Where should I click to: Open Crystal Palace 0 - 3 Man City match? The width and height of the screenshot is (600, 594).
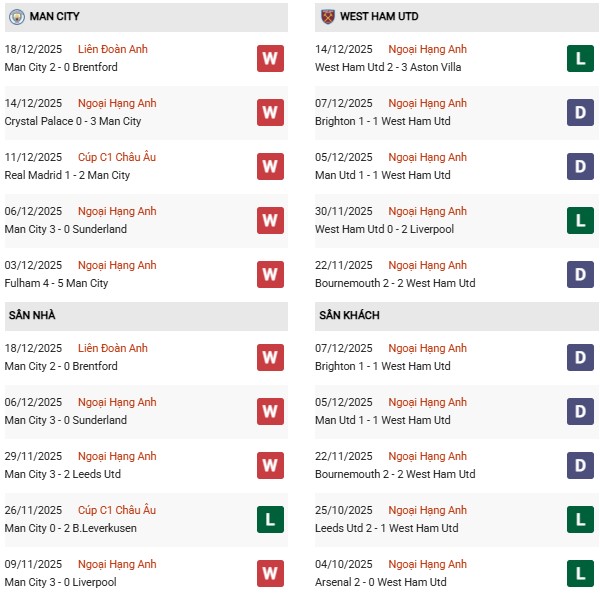(x=73, y=121)
